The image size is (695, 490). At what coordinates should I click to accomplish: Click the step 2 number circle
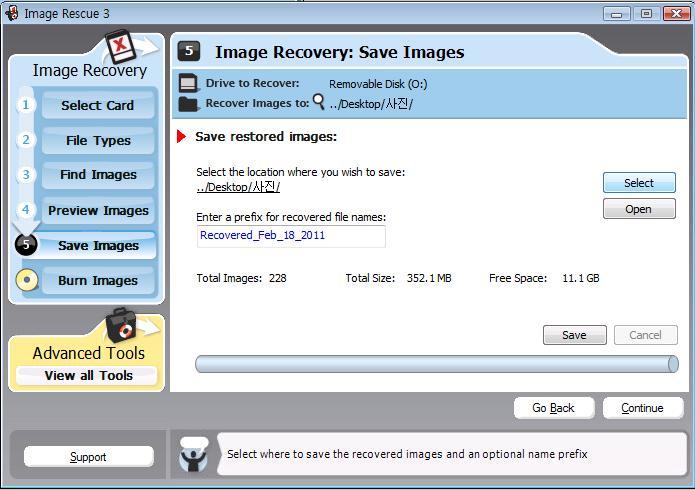tap(26, 140)
